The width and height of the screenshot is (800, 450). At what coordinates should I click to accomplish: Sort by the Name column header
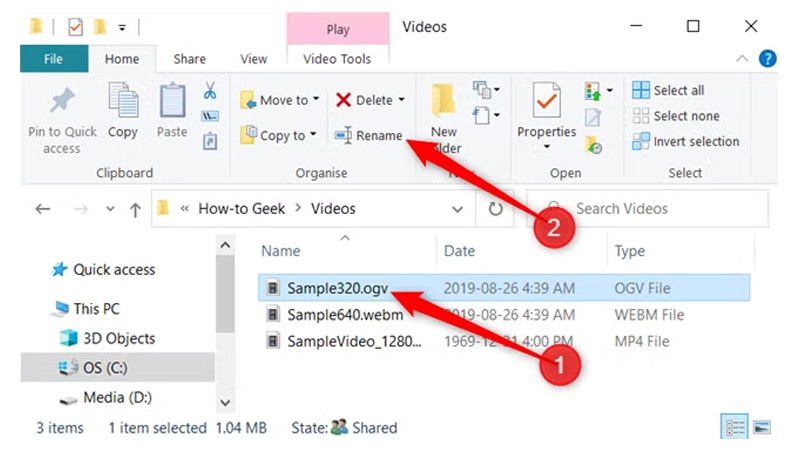pyautogui.click(x=281, y=251)
